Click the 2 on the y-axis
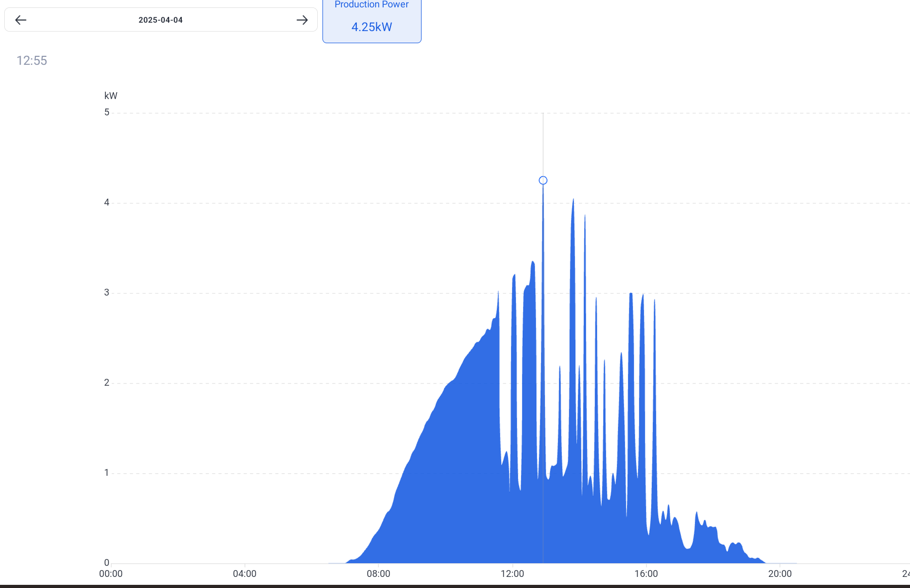Screen dimensions: 910x588 click(107, 383)
